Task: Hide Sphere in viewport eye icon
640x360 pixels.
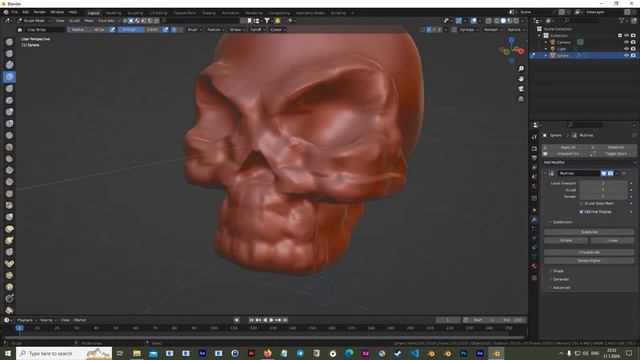Action: [x=627, y=55]
